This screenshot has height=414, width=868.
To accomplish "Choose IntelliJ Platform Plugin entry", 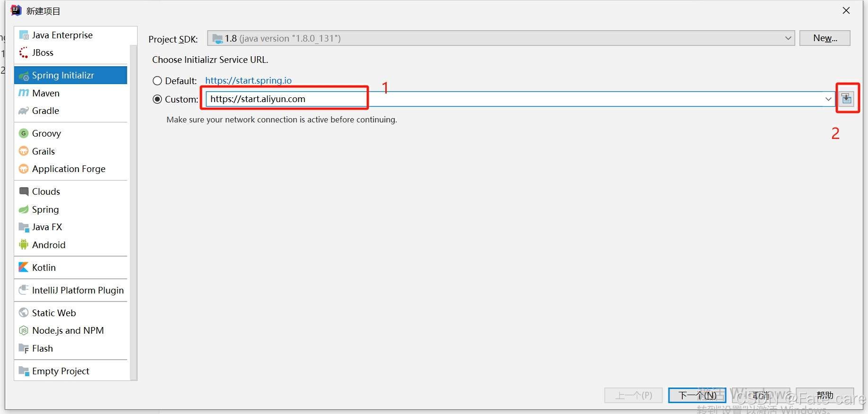I will pyautogui.click(x=71, y=290).
